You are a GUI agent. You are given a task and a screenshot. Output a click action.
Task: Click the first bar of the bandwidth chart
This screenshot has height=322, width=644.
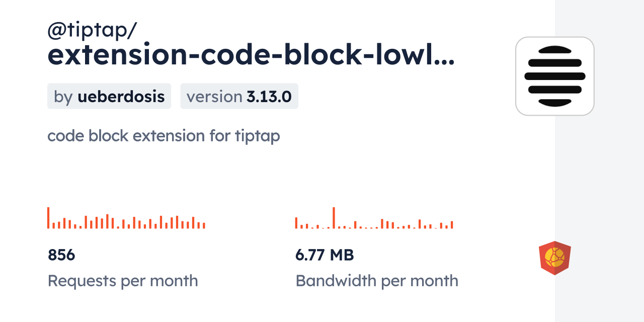[296, 223]
